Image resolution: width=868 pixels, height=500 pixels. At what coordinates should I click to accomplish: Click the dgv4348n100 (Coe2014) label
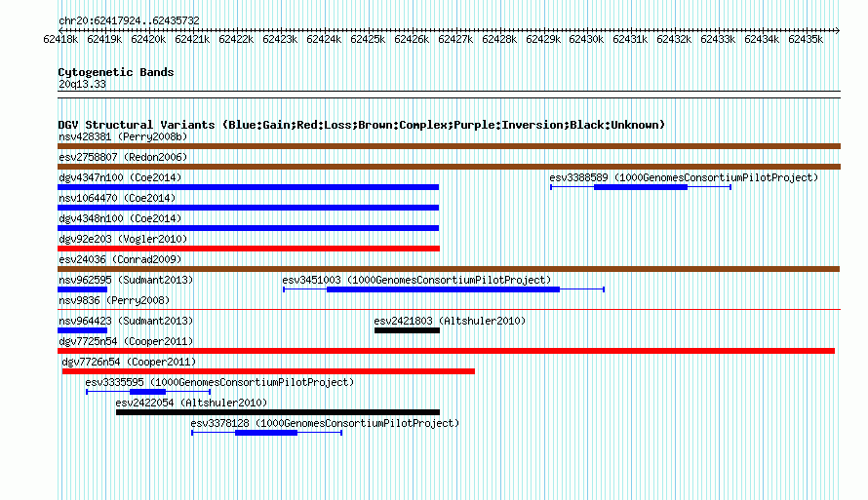[x=120, y=218]
